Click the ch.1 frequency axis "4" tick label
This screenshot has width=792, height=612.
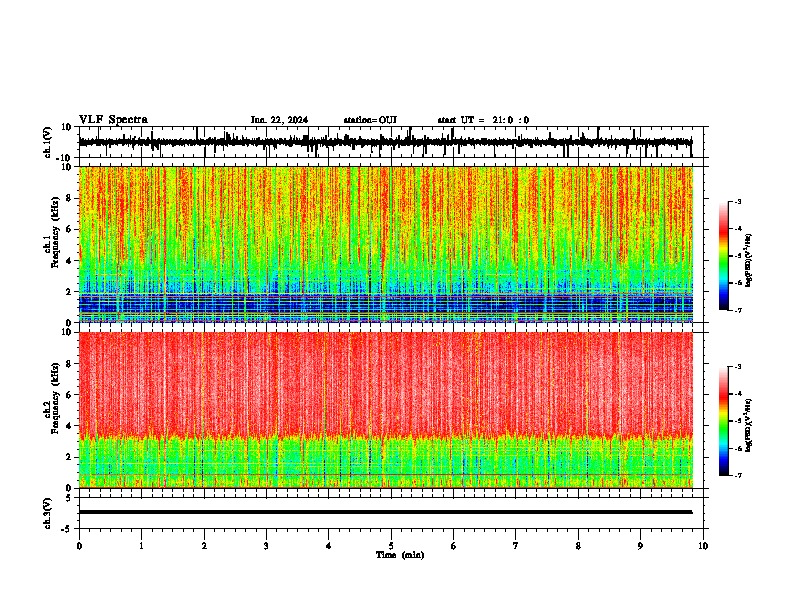click(69, 261)
